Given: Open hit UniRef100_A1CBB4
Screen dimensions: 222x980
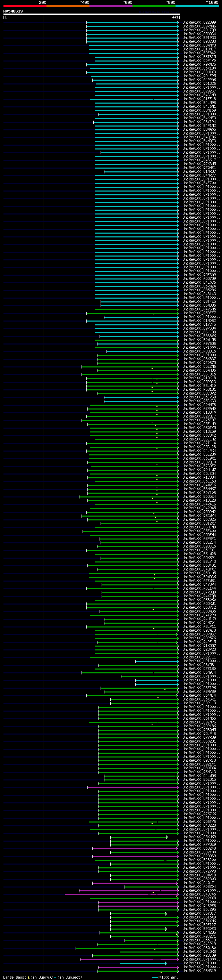Looking at the screenshot, I should [199, 477].
